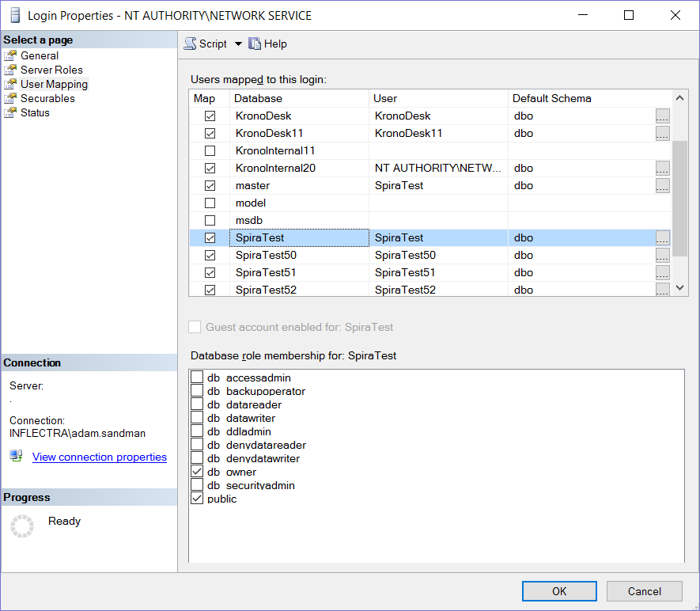Expand the Script dropdown arrow

tap(238, 44)
